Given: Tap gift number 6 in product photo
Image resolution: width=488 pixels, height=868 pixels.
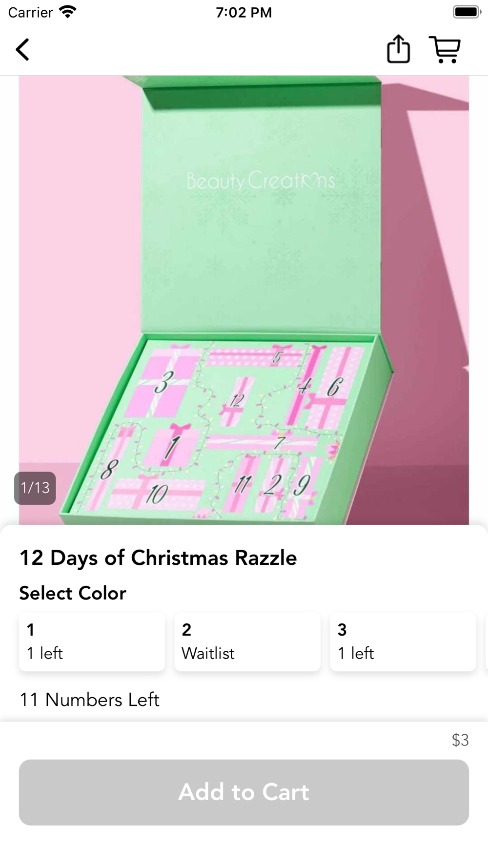Looking at the screenshot, I should coord(333,387).
